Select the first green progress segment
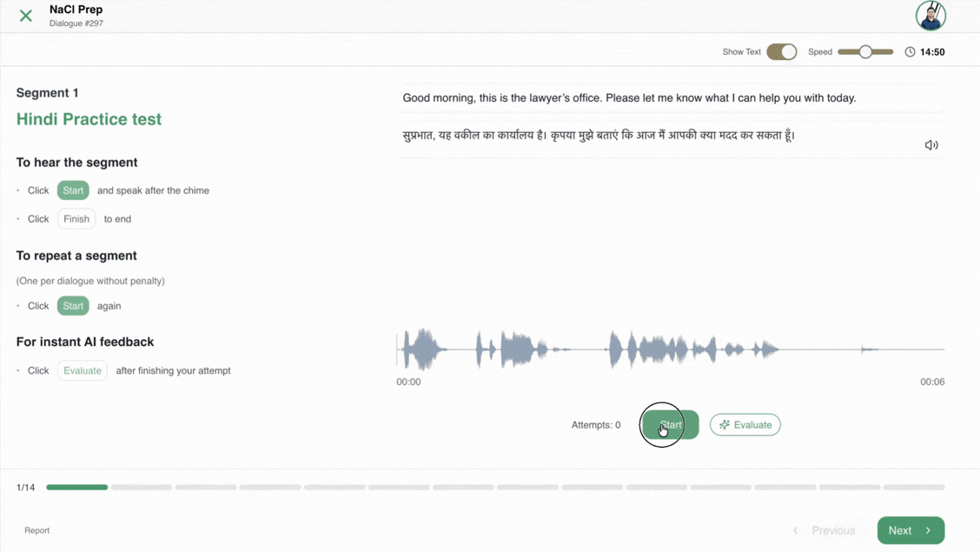The width and height of the screenshot is (980, 552). (76, 488)
